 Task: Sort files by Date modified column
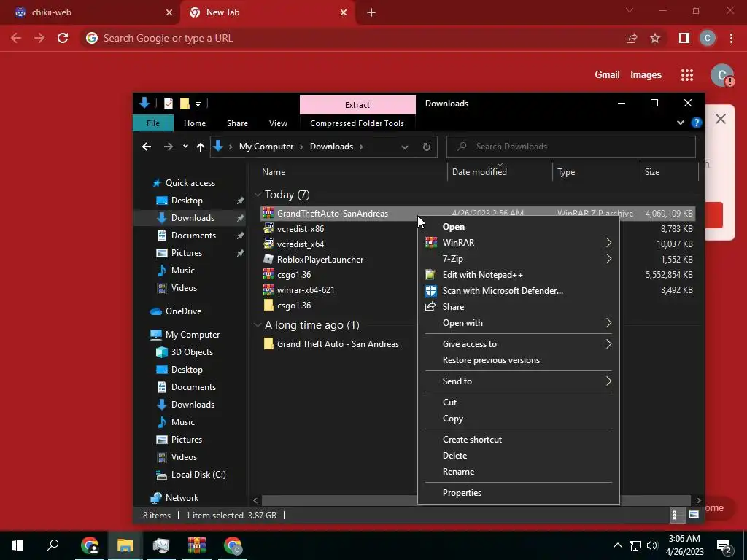(479, 172)
